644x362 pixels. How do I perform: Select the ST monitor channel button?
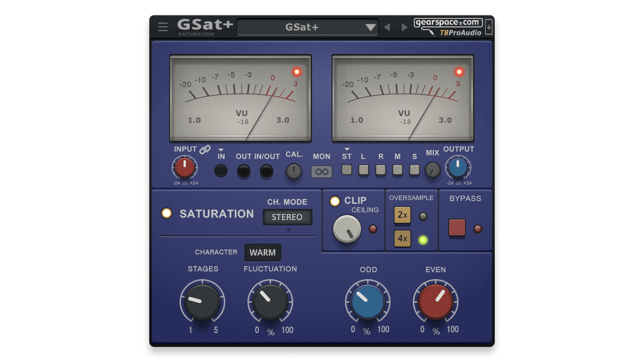(x=346, y=170)
